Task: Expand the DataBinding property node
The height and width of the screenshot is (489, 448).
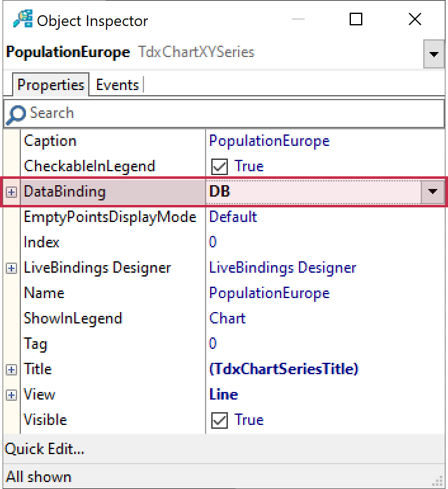Action: point(11,192)
